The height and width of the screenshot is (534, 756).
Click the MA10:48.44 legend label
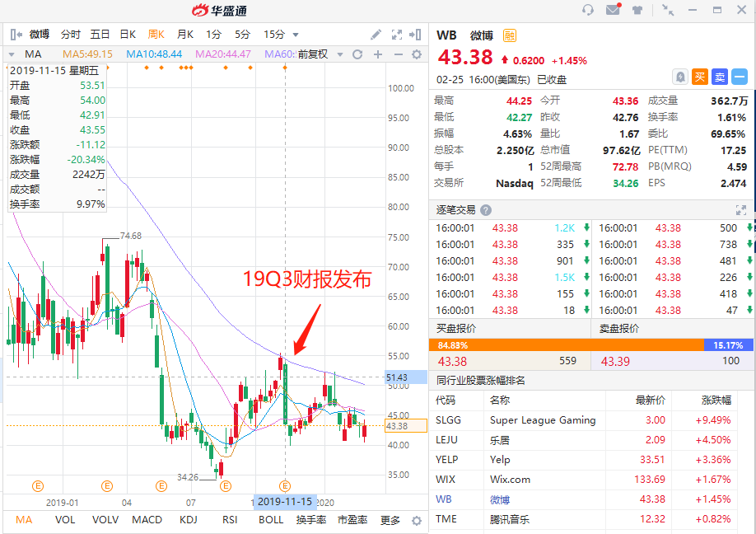tap(154, 54)
